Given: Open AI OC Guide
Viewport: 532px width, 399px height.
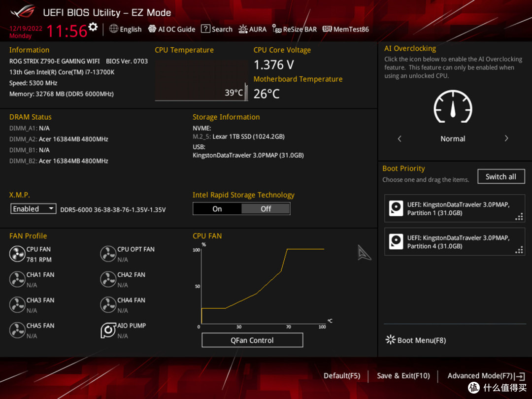Looking at the screenshot, I should 172,29.
